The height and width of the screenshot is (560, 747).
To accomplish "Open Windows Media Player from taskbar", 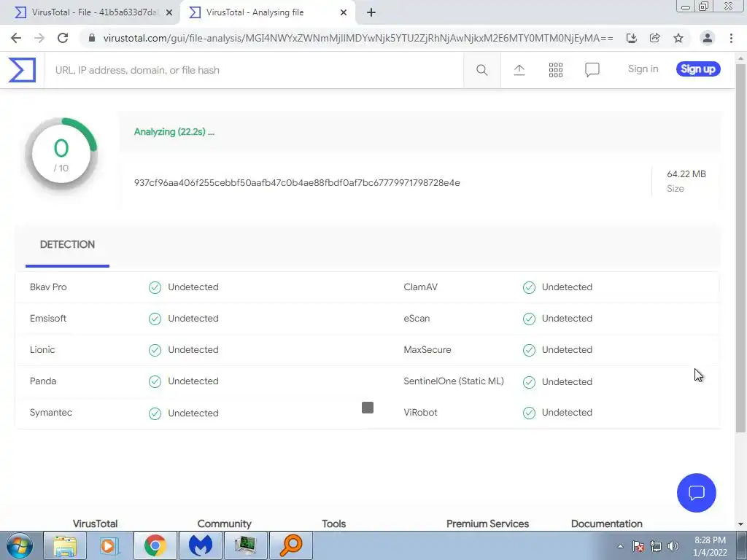I will pyautogui.click(x=109, y=545).
